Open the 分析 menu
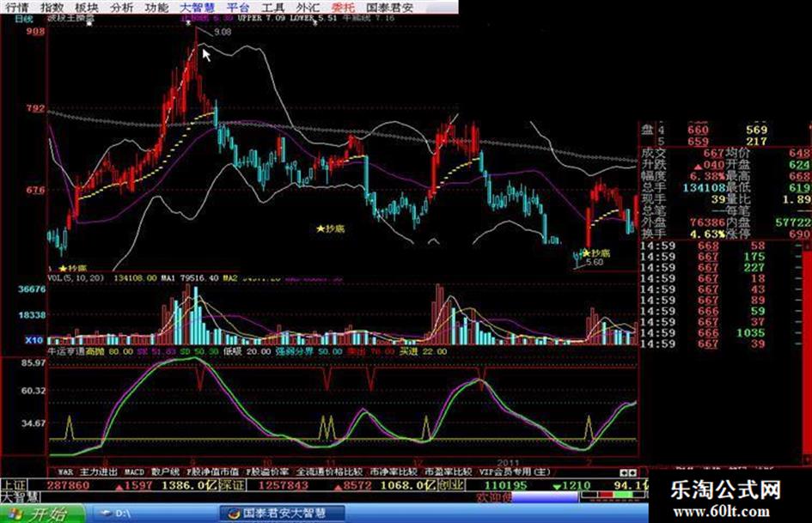The image size is (812, 523). (122, 7)
